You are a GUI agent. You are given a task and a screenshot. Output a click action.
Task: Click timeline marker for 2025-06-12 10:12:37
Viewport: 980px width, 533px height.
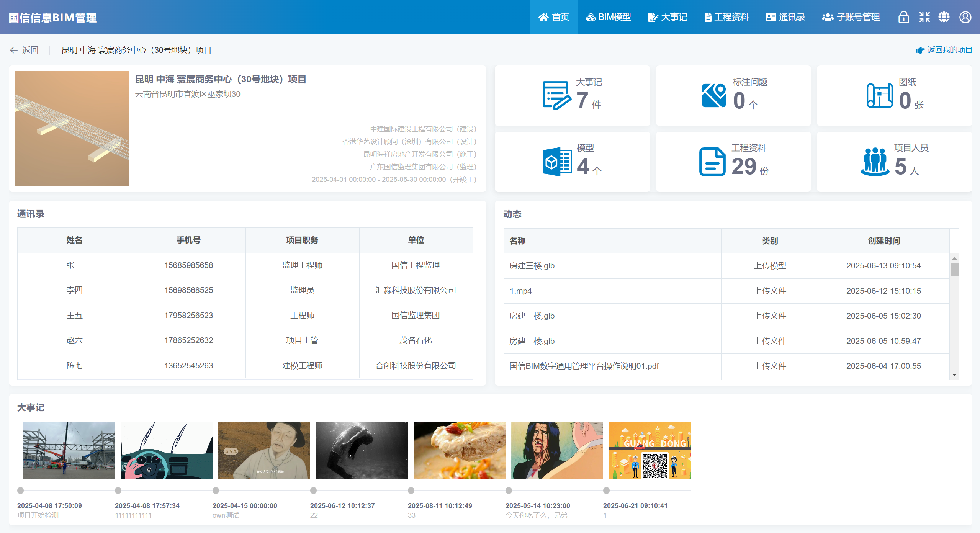click(x=314, y=490)
